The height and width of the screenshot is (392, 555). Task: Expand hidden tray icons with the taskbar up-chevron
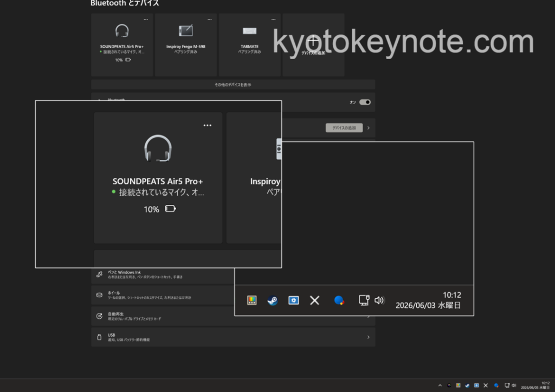[440, 385]
